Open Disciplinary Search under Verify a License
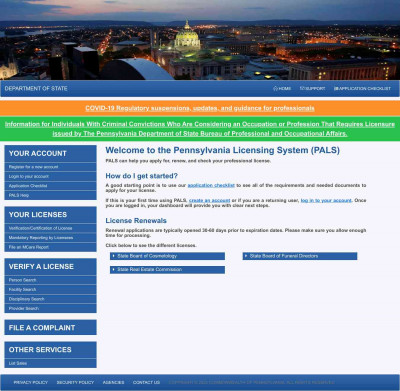400x391 pixels. coord(50,299)
